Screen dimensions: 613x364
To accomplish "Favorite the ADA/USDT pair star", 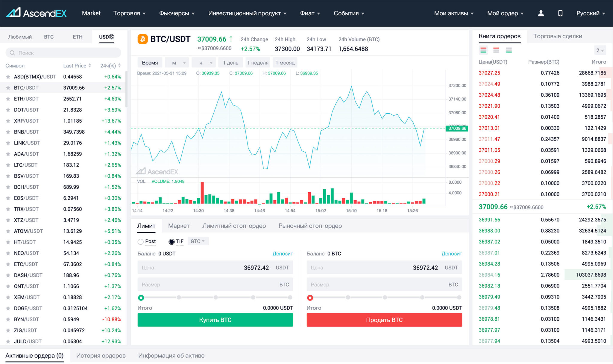I will click(x=8, y=154).
